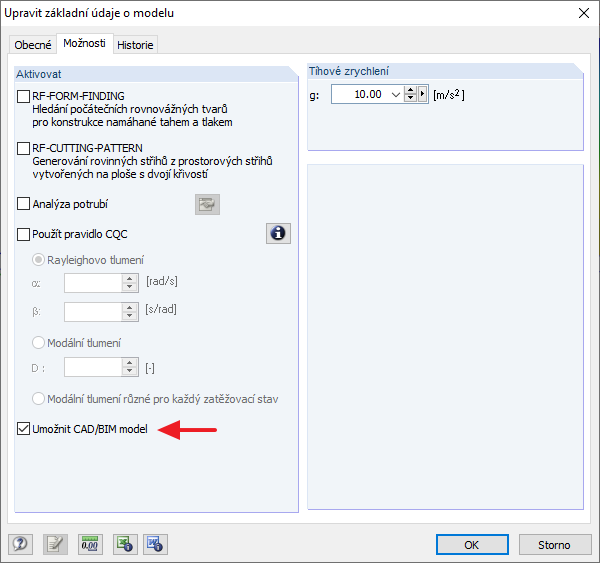Screen dimensions: 600x563
Task: Switch to Obecné tab
Action: point(33,45)
